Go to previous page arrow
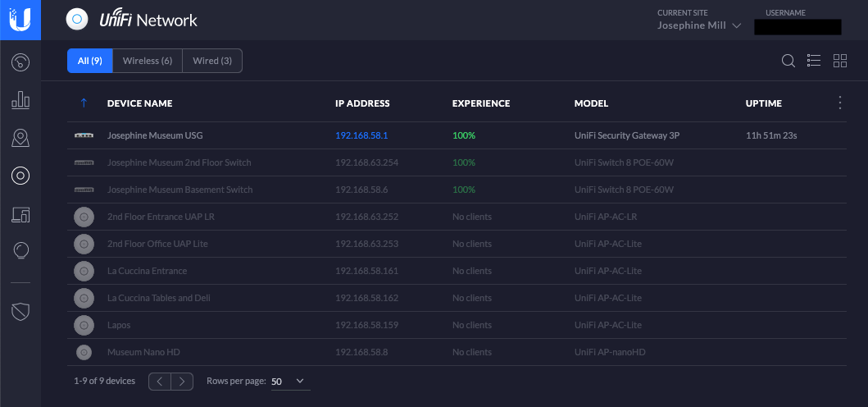The image size is (868, 407). tap(160, 381)
